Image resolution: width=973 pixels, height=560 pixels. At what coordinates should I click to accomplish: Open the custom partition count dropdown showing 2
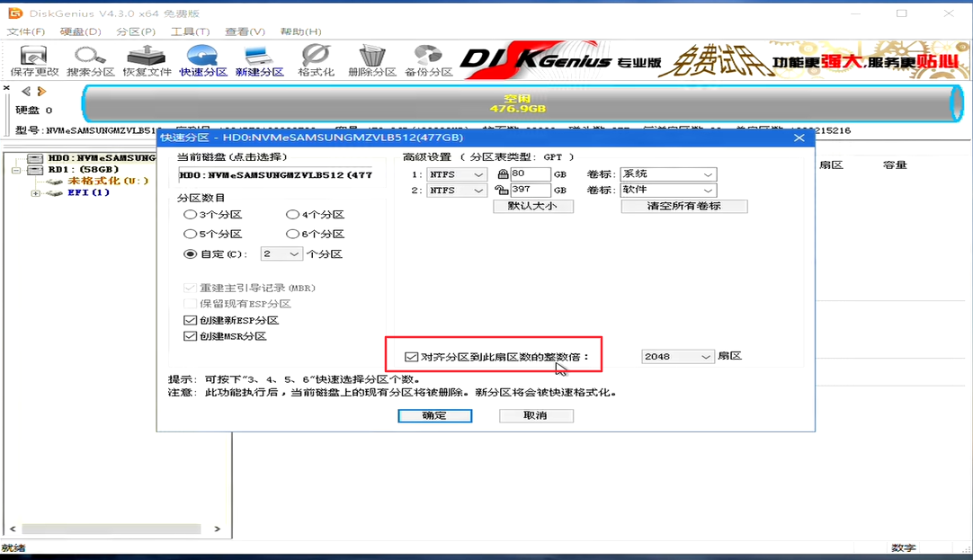(281, 253)
